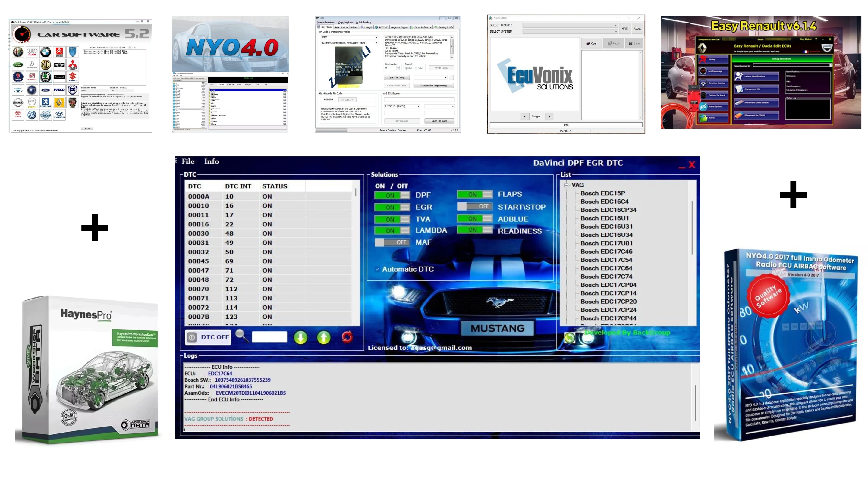
Task: Choose the Volkswagen logo in CarSoftware
Action: [32, 115]
